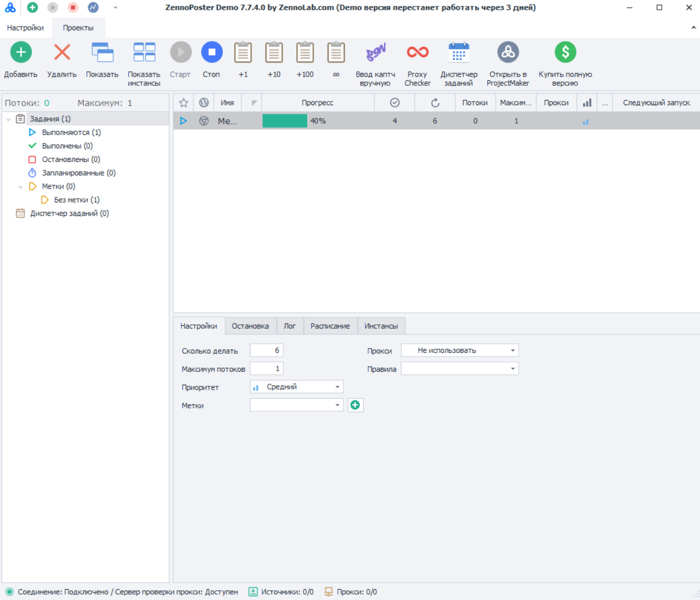Click quick-access green add icon in title bar

tap(32, 8)
